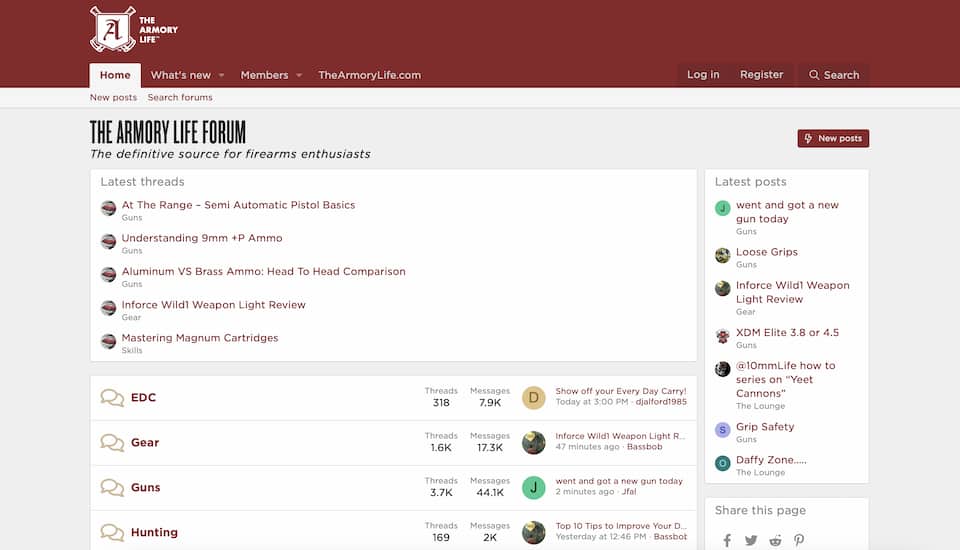The height and width of the screenshot is (550, 960).
Task: Open XDM Elite 3.8 or 4.5 post
Action: point(787,333)
